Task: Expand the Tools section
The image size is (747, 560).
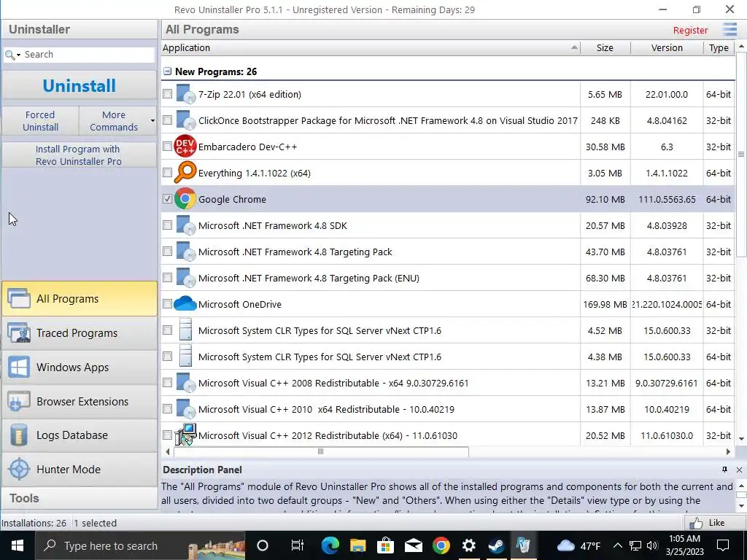Action: (x=79, y=498)
